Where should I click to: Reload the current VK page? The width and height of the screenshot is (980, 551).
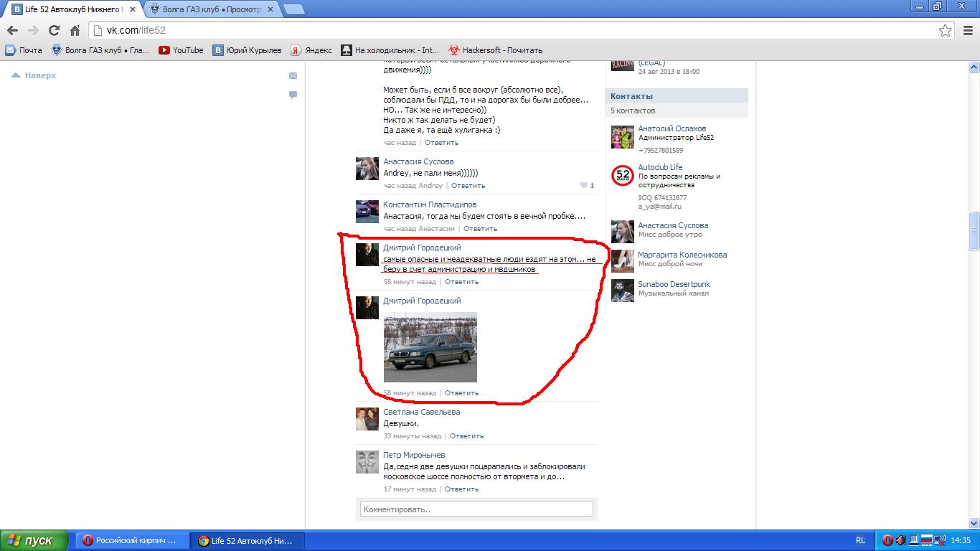54,30
